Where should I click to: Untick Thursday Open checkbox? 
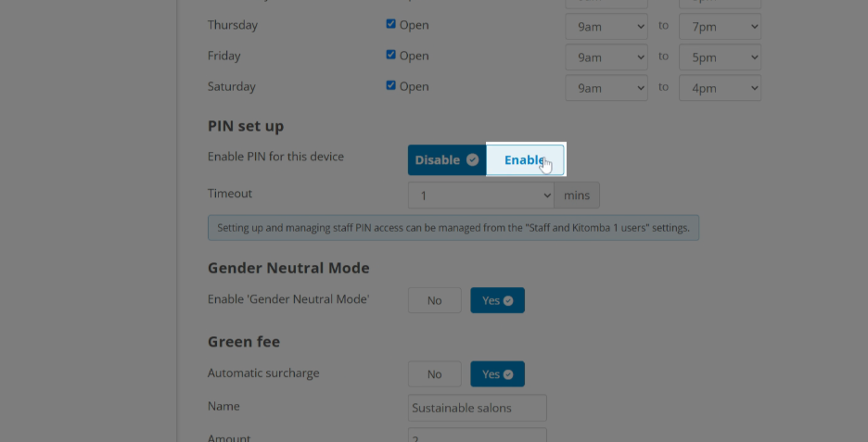390,24
